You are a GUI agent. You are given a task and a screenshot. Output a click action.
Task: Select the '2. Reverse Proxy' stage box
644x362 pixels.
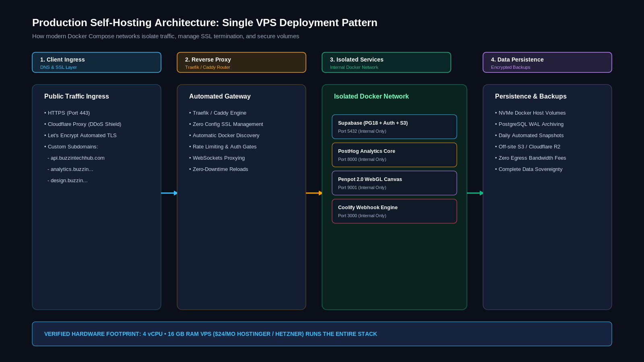coord(242,62)
